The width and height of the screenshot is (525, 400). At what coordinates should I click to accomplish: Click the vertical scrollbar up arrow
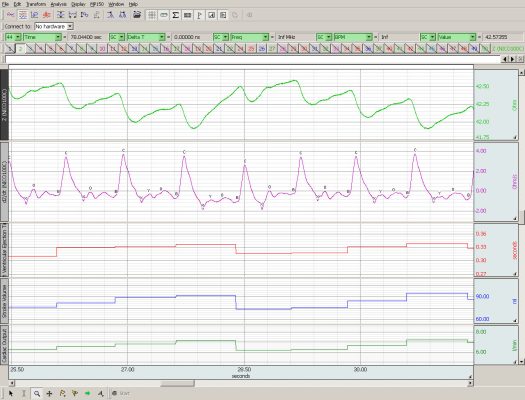(522, 72)
